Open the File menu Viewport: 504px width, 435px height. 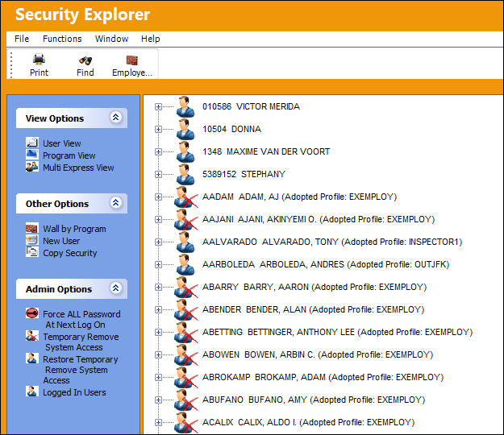point(22,39)
